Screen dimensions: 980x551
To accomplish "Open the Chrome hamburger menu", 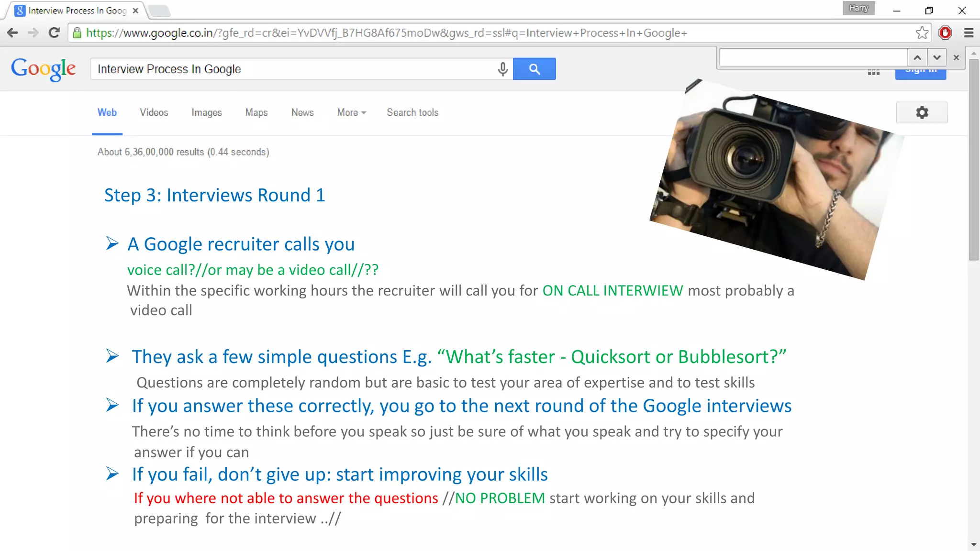I will [x=969, y=33].
